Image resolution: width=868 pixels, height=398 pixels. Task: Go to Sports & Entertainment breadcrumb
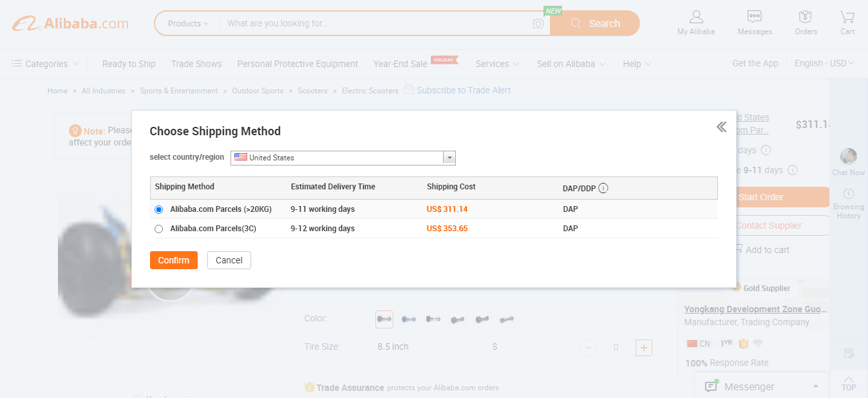pos(179,91)
